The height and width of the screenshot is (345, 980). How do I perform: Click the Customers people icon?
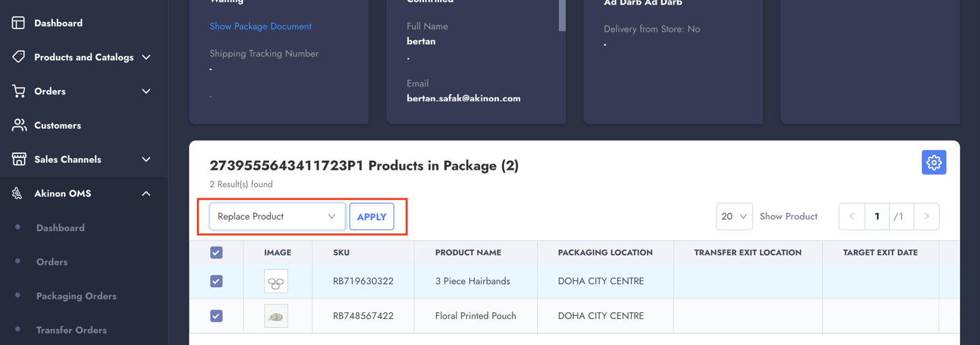[x=18, y=125]
